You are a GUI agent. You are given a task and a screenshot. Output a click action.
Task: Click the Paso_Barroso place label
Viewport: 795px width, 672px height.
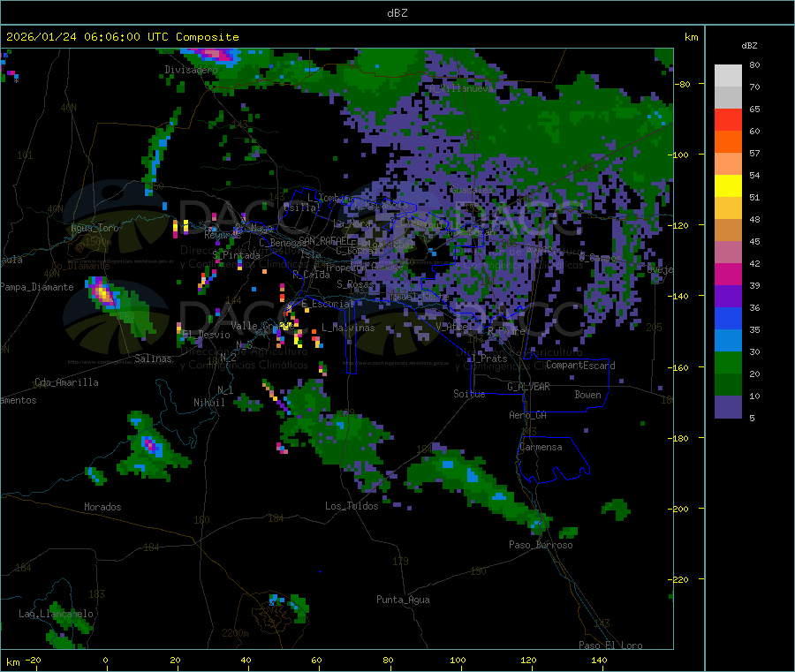(x=541, y=545)
